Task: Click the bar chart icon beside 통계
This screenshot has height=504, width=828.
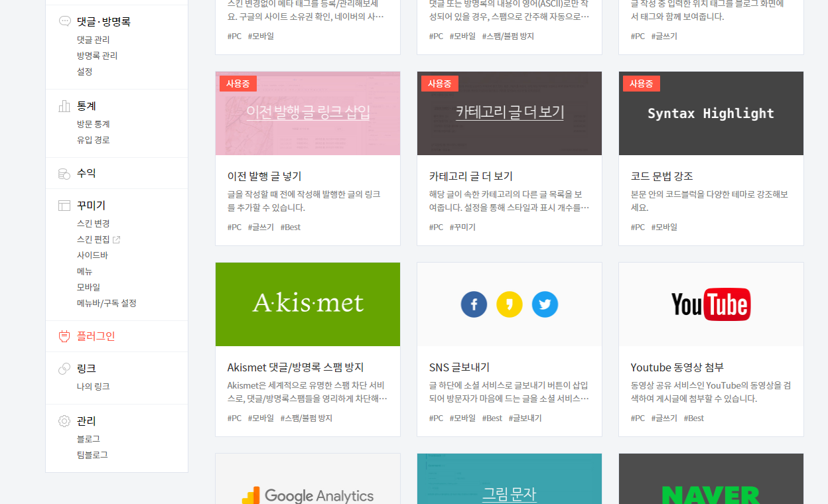Action: 64,106
